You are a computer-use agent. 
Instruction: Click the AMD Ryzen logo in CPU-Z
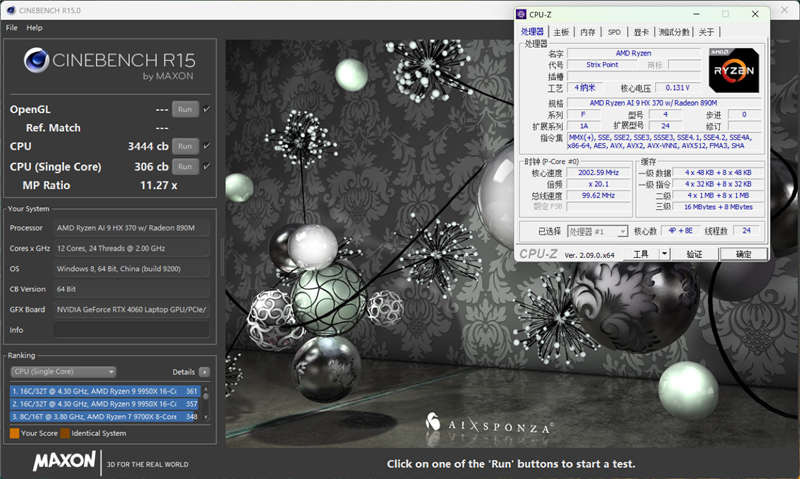pyautogui.click(x=734, y=70)
